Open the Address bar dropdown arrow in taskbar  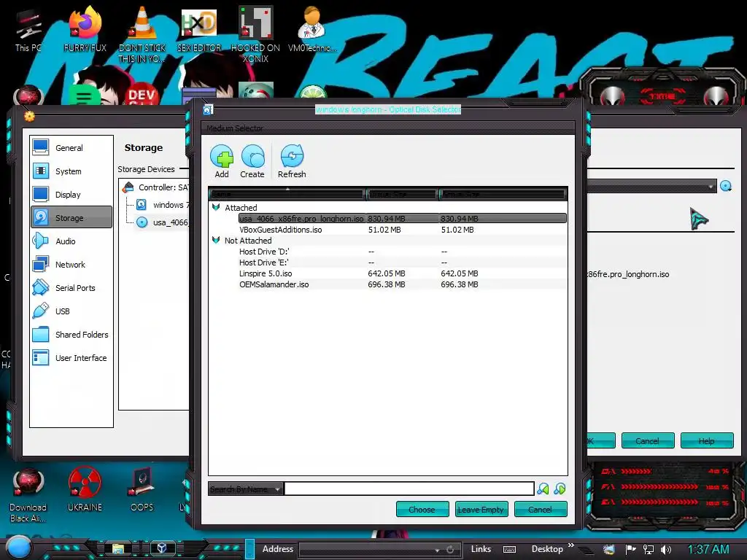coord(437,550)
